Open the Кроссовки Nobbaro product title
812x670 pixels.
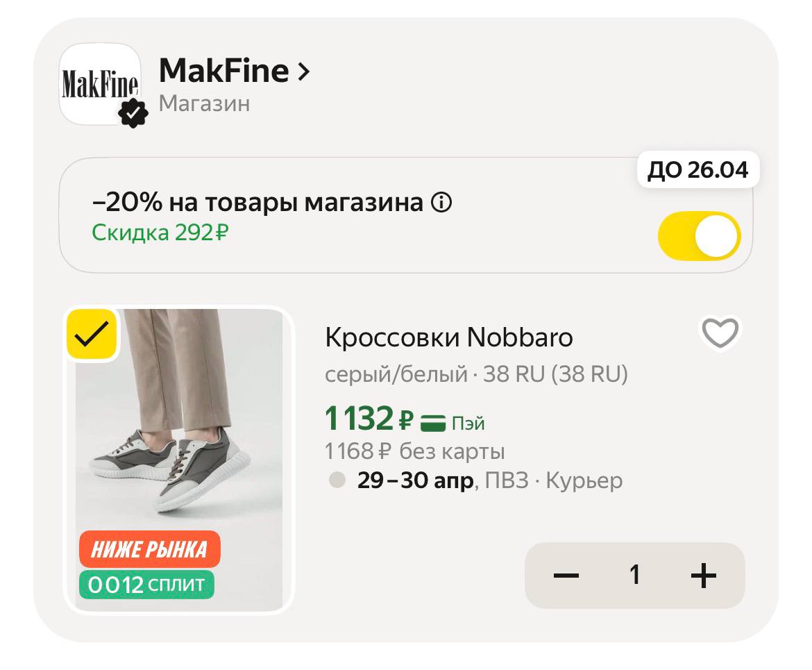pyautogui.click(x=449, y=337)
